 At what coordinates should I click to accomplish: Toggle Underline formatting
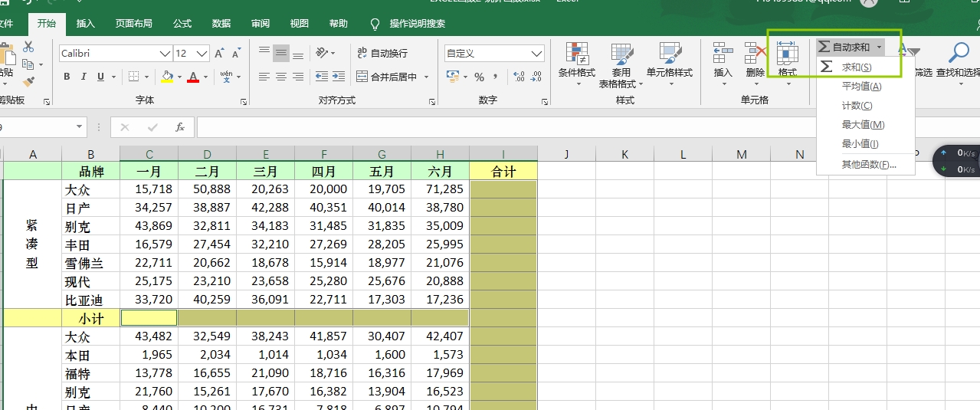101,77
